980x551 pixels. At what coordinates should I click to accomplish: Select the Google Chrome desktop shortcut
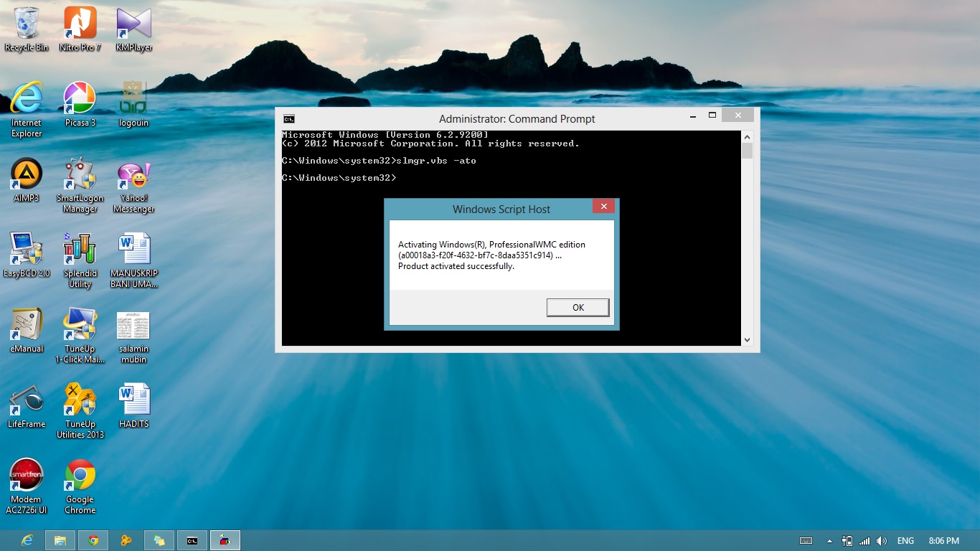tap(80, 486)
